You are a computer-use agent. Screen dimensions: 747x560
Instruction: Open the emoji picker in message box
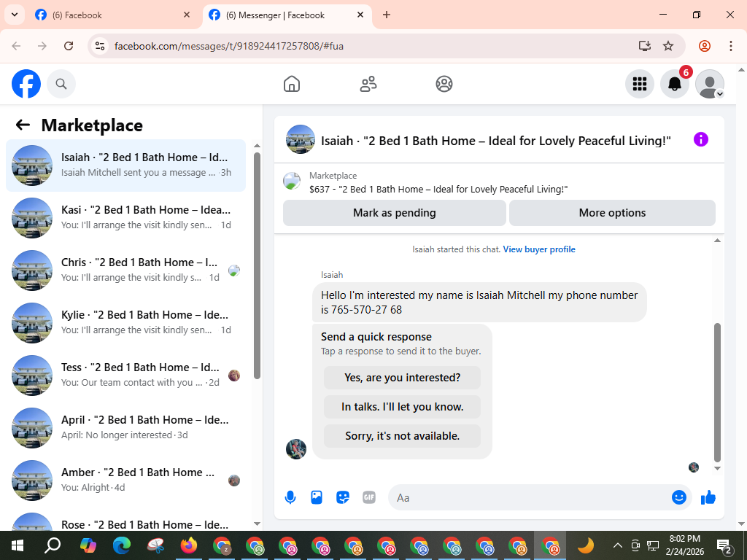click(679, 497)
